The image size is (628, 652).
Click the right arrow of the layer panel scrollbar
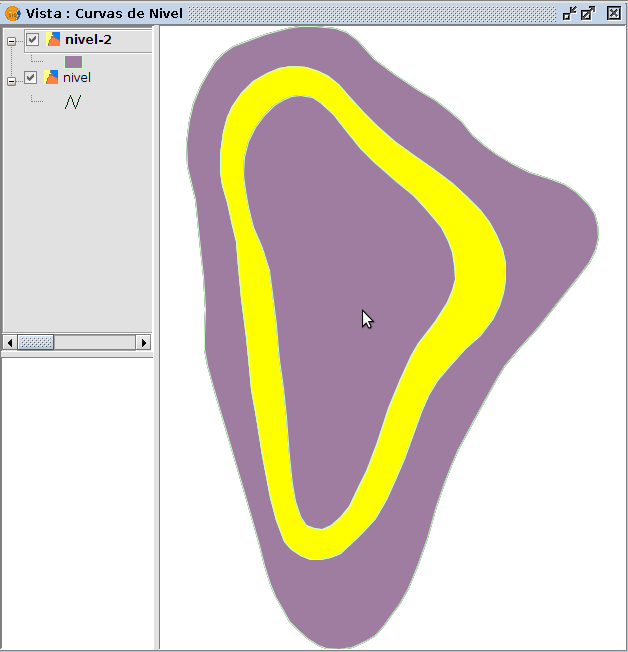click(x=144, y=342)
